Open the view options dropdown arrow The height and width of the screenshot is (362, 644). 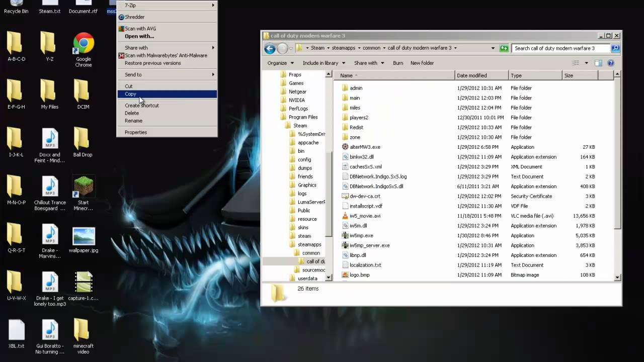pos(586,63)
